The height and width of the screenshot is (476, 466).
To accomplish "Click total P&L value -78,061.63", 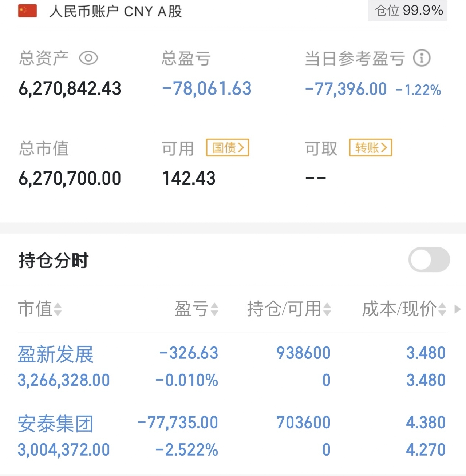I will [207, 89].
